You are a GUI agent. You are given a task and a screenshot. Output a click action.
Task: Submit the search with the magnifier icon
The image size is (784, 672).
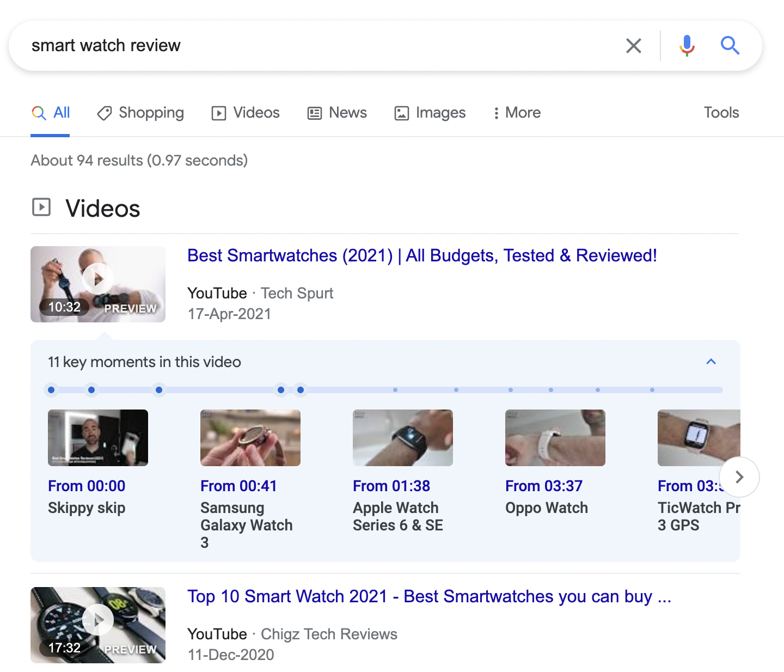click(730, 46)
